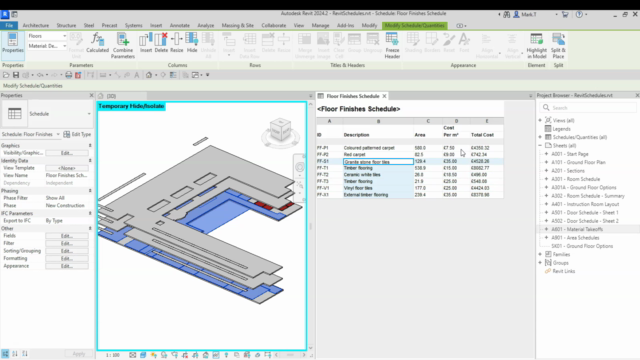Screen dimensions: 640x360
Task: Open the File menu
Action: click(9, 25)
